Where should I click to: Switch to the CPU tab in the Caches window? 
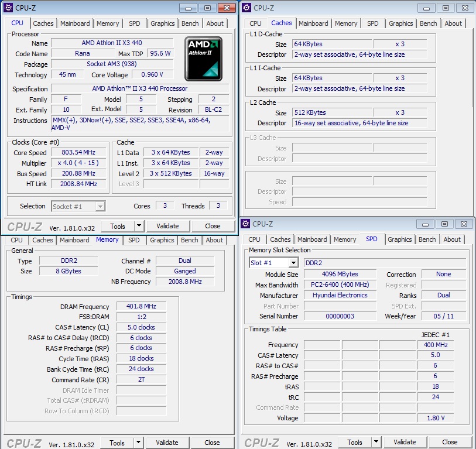(255, 23)
